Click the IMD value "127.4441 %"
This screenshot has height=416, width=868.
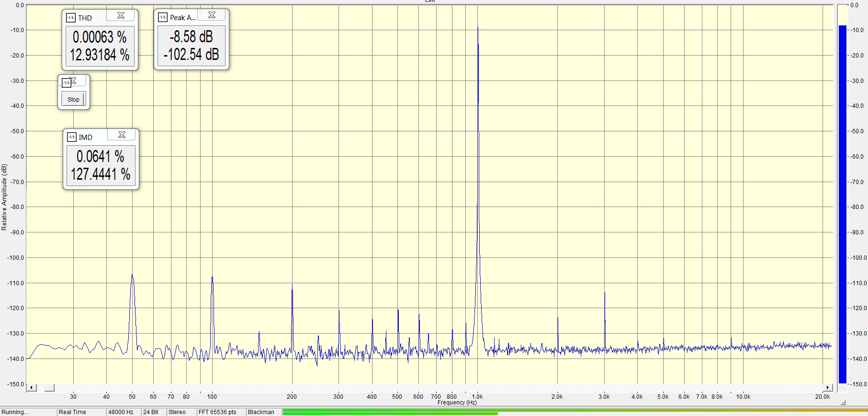[101, 174]
